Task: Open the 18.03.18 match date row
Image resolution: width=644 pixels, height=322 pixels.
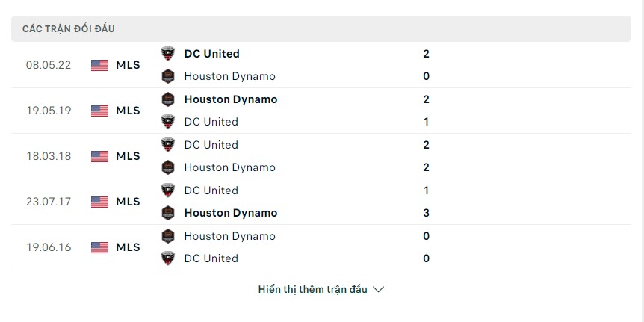Action: 321,156
